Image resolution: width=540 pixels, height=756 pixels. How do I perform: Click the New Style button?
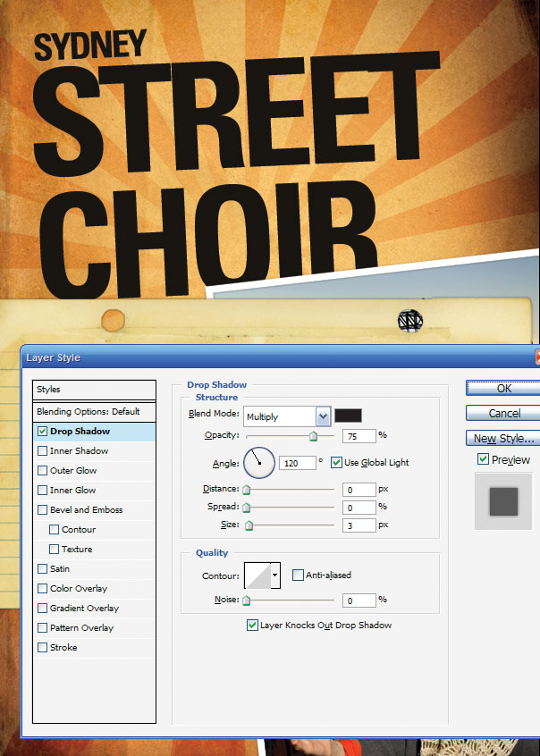pos(502,438)
